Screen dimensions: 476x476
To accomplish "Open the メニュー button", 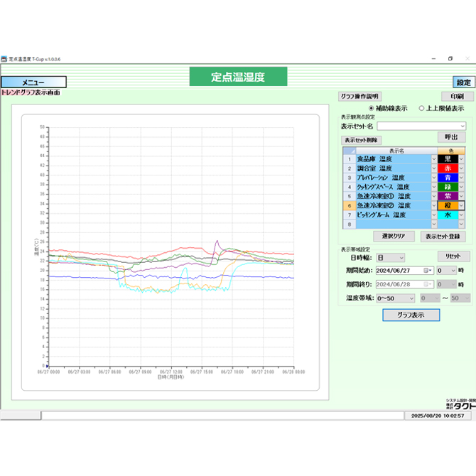I will [33, 82].
